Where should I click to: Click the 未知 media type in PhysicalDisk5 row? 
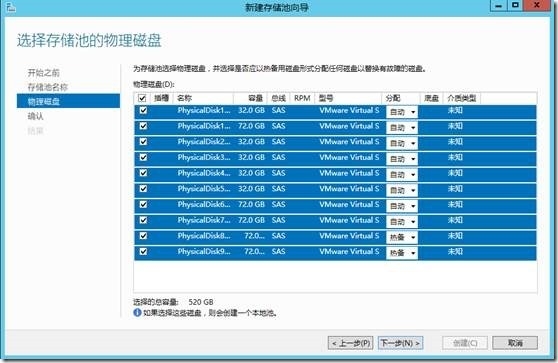pos(455,189)
